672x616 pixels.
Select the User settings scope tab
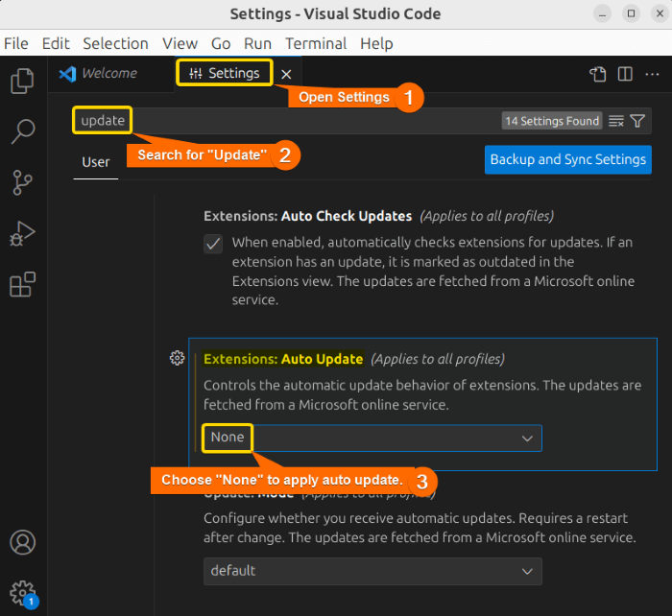tap(96, 162)
